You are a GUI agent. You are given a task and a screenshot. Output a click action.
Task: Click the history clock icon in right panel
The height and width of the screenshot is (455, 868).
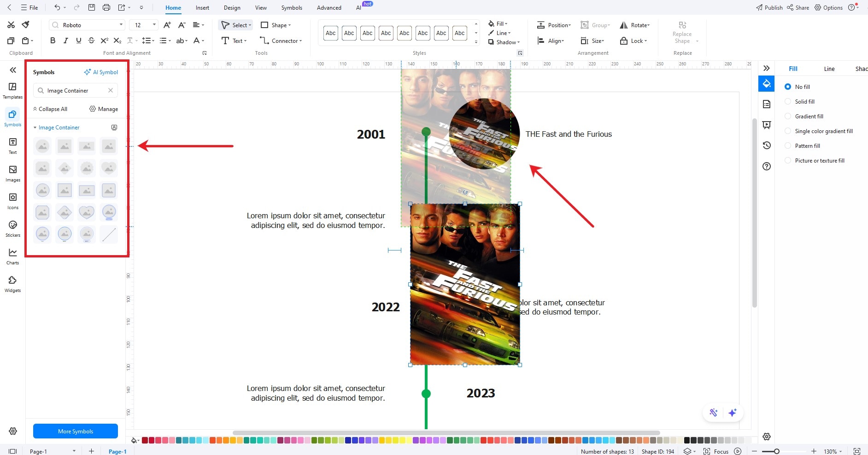point(767,146)
